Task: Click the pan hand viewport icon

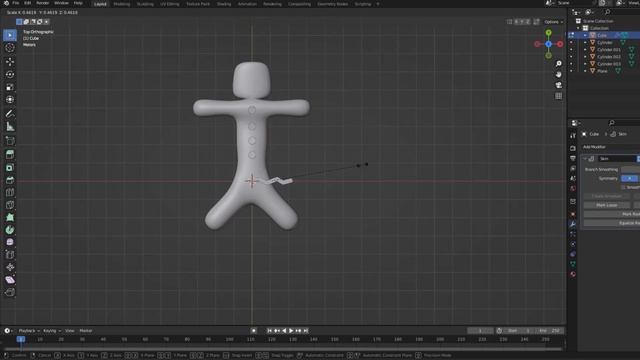Action: pos(558,74)
